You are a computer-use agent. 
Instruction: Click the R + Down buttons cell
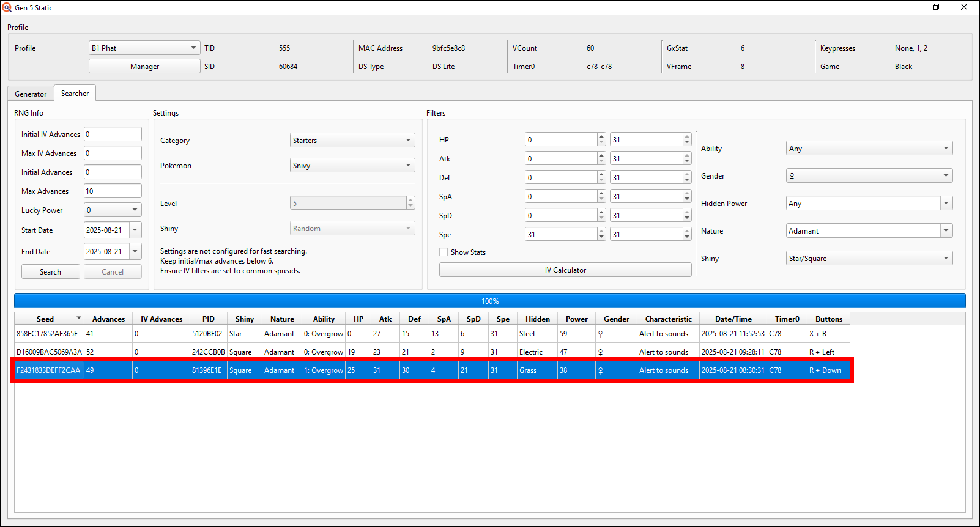[x=828, y=370]
